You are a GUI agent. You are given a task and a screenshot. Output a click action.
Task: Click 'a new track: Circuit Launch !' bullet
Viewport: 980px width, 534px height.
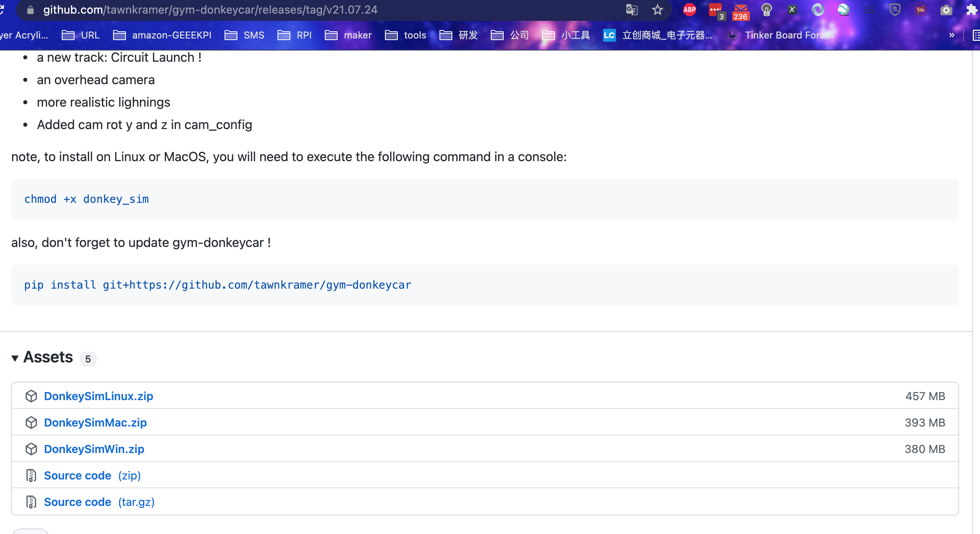(119, 57)
